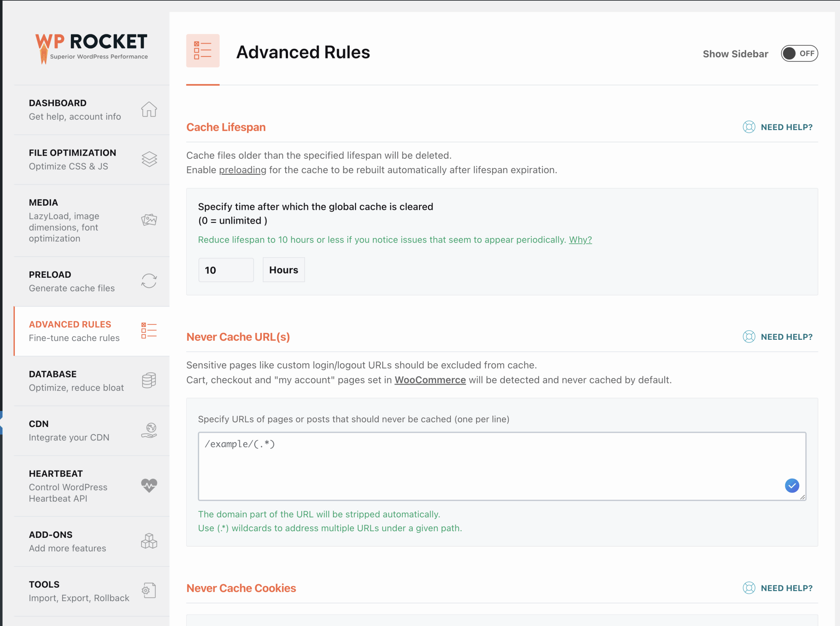Click lifebuoy icon in Never Cache Cookies section
This screenshot has height=626, width=840.
click(749, 588)
